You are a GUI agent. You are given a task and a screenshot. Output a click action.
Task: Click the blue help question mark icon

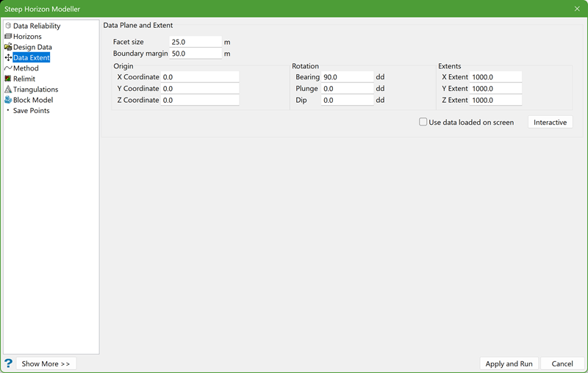pos(8,363)
